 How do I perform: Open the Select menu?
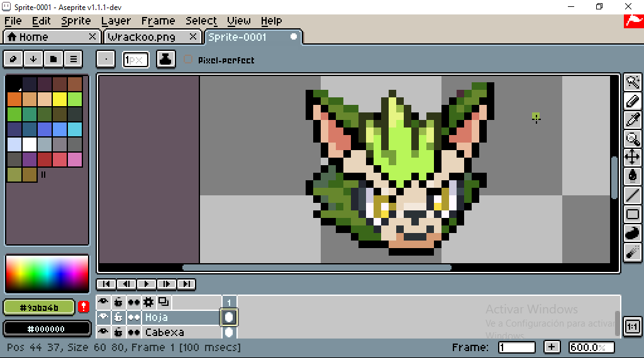point(201,21)
